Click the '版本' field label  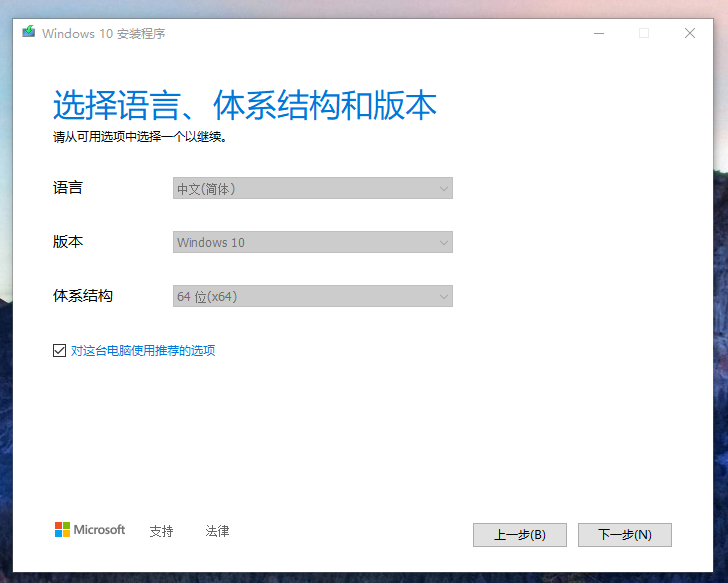click(x=68, y=241)
